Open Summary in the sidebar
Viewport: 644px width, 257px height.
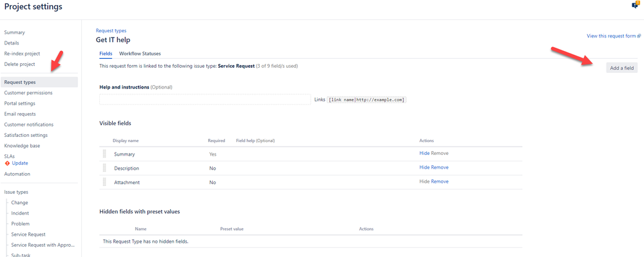[14, 32]
